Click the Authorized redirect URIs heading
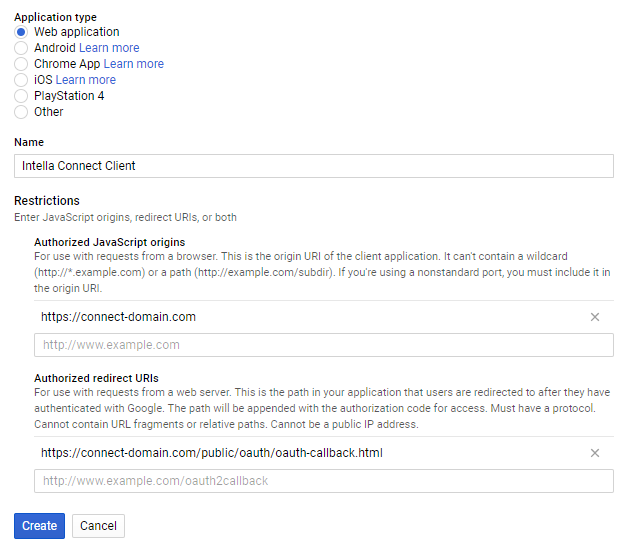The height and width of the screenshot is (554, 631). pyautogui.click(x=94, y=378)
